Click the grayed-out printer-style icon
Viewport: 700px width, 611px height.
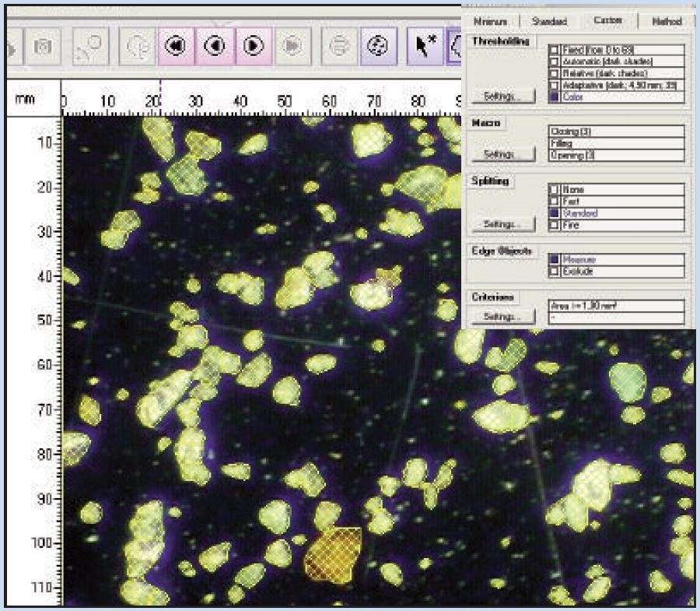pos(339,46)
